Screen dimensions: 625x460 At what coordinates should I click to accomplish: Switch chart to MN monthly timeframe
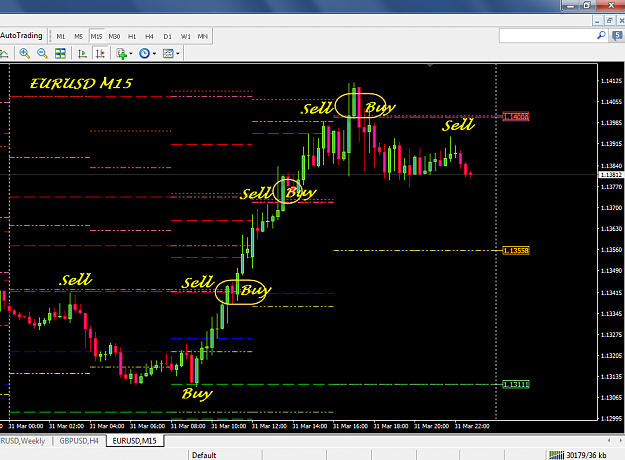tap(203, 36)
